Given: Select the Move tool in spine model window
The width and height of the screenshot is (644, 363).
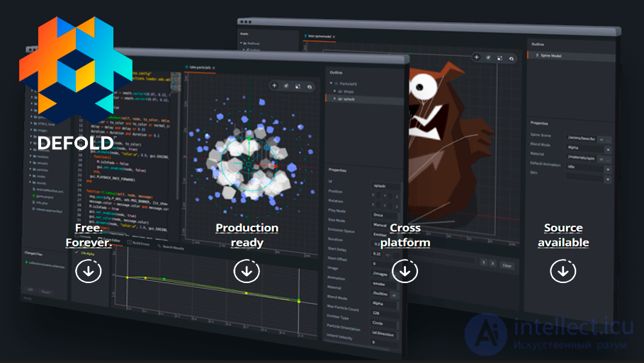Looking at the screenshot, I should tap(476, 57).
